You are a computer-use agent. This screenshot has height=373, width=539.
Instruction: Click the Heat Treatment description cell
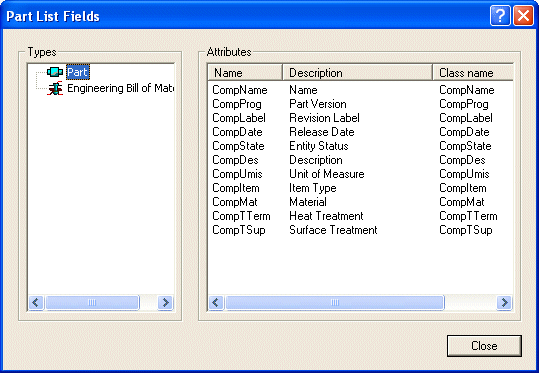pos(326,216)
